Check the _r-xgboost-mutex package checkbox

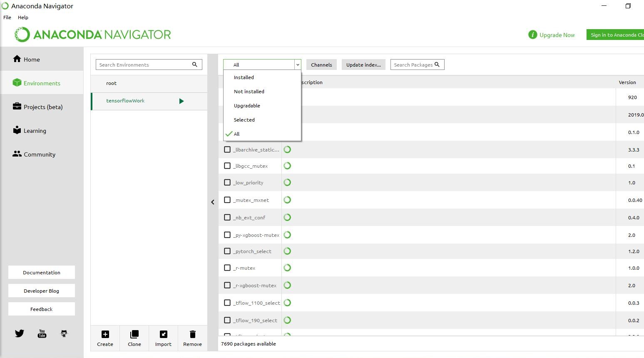[x=227, y=285]
